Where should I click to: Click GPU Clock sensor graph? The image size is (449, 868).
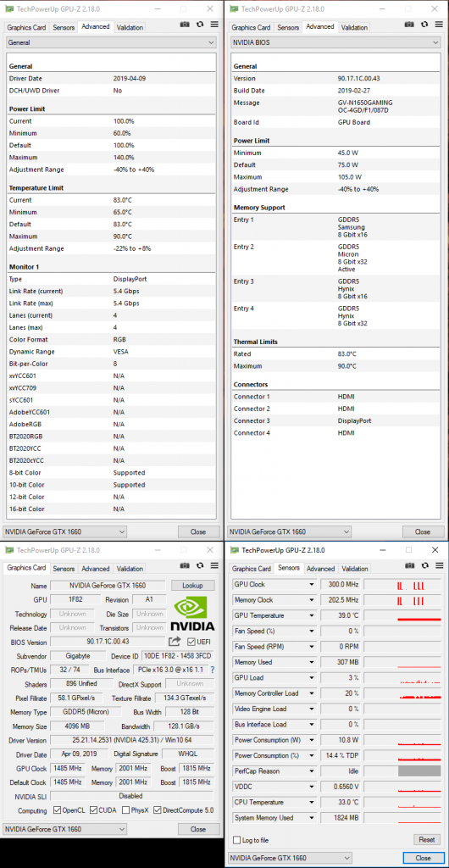pyautogui.click(x=402, y=585)
